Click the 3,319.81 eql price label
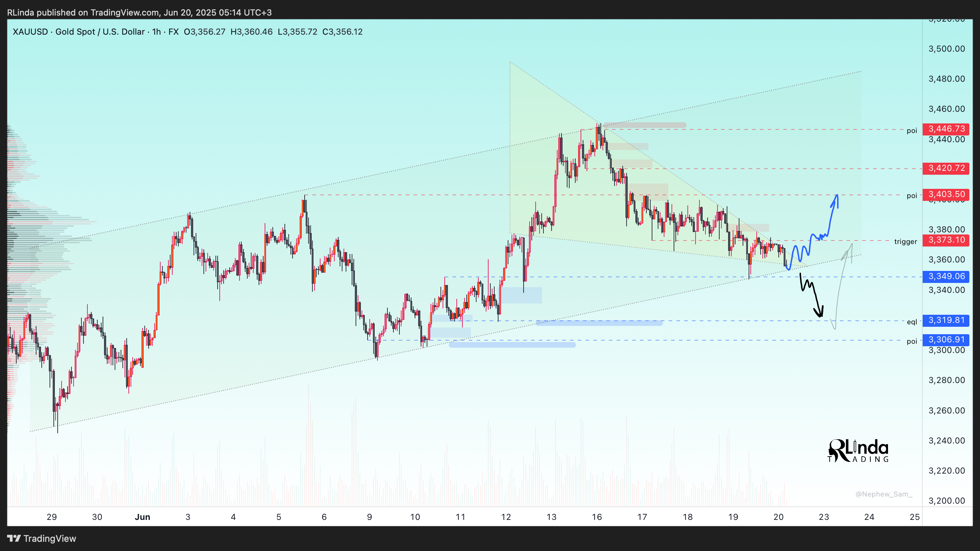The width and height of the screenshot is (980, 551). click(946, 320)
